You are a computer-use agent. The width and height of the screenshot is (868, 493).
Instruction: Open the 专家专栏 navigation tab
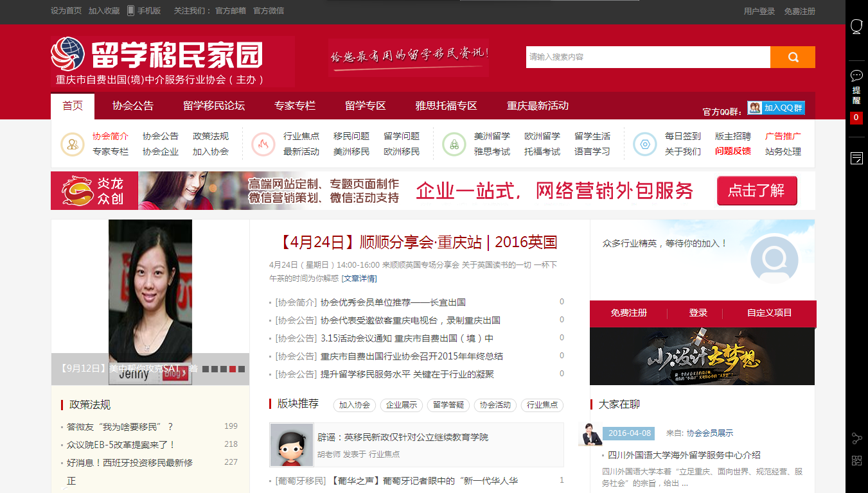(295, 106)
